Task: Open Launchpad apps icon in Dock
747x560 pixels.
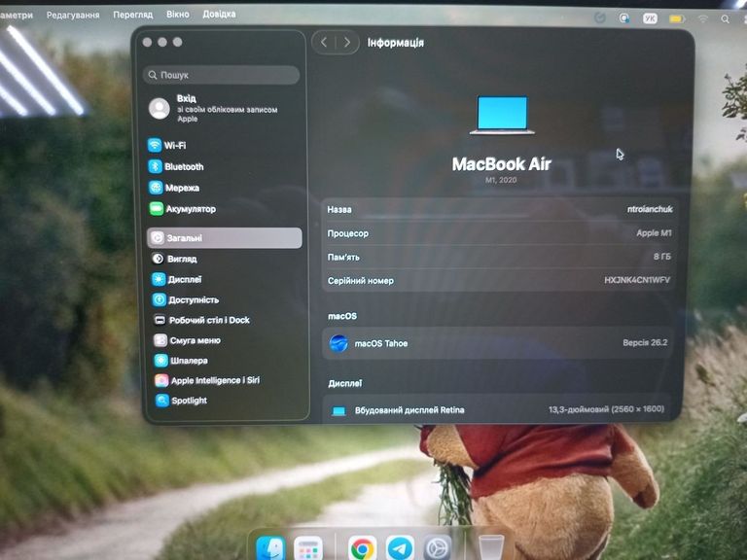Action: pos(308,548)
